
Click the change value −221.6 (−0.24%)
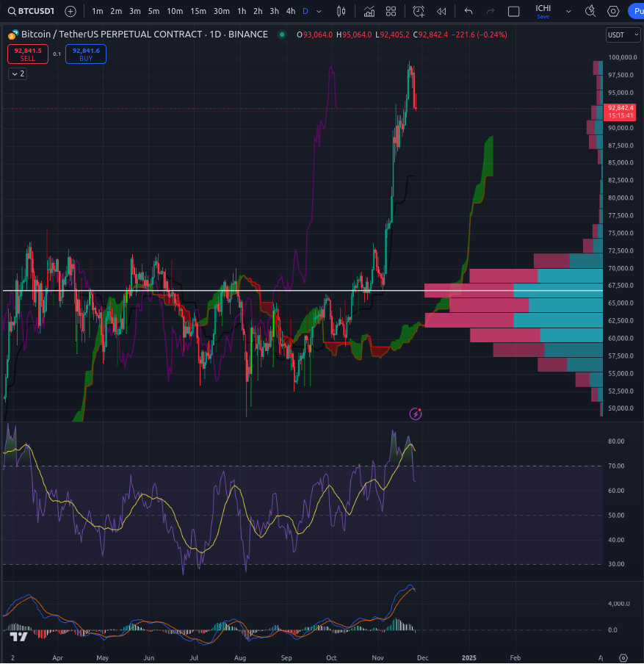[480, 35]
